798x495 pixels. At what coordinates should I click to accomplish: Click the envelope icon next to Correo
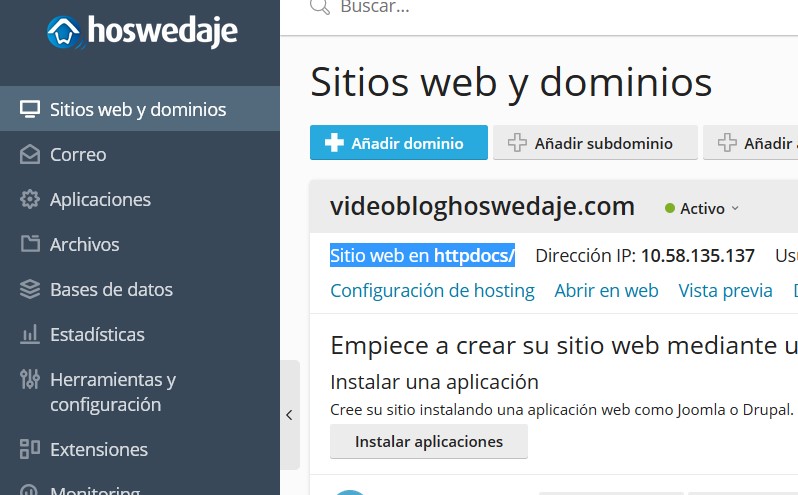point(30,154)
